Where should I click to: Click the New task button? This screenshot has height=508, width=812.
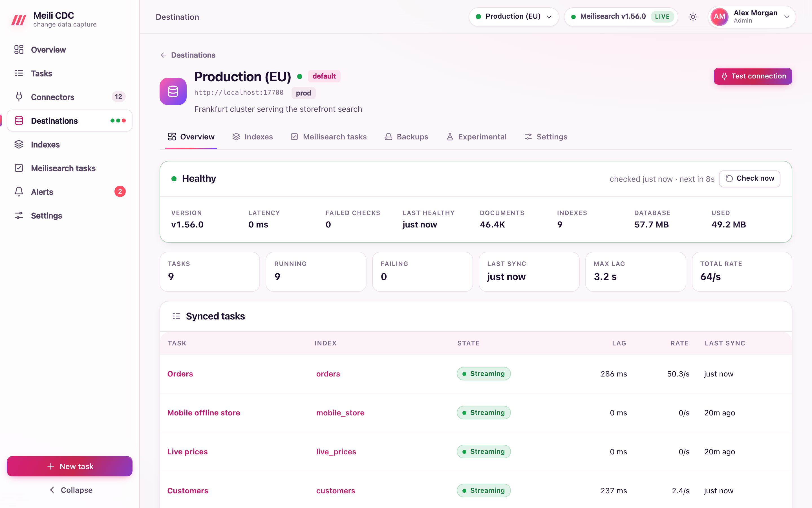click(70, 466)
